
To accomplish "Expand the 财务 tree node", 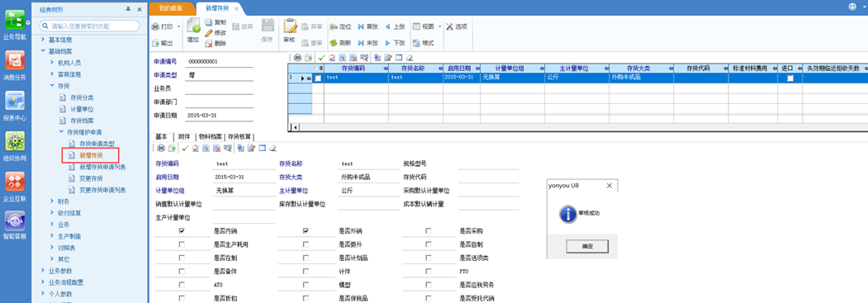I will pos(52,201).
